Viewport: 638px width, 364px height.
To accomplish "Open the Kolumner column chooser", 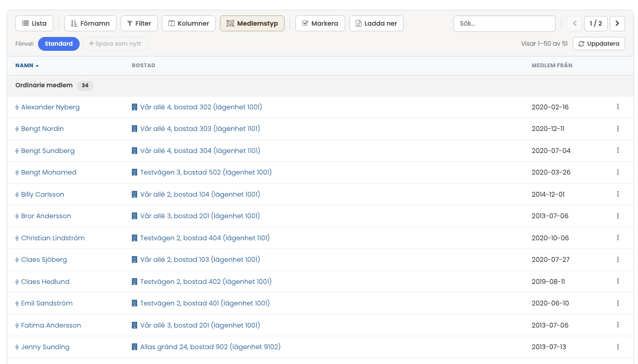I will (x=189, y=24).
